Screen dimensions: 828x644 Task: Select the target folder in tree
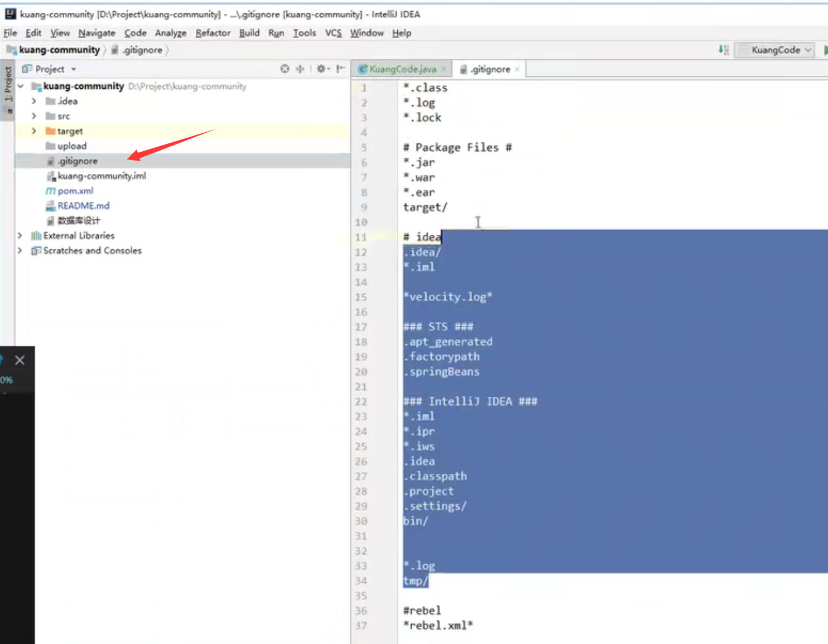70,131
